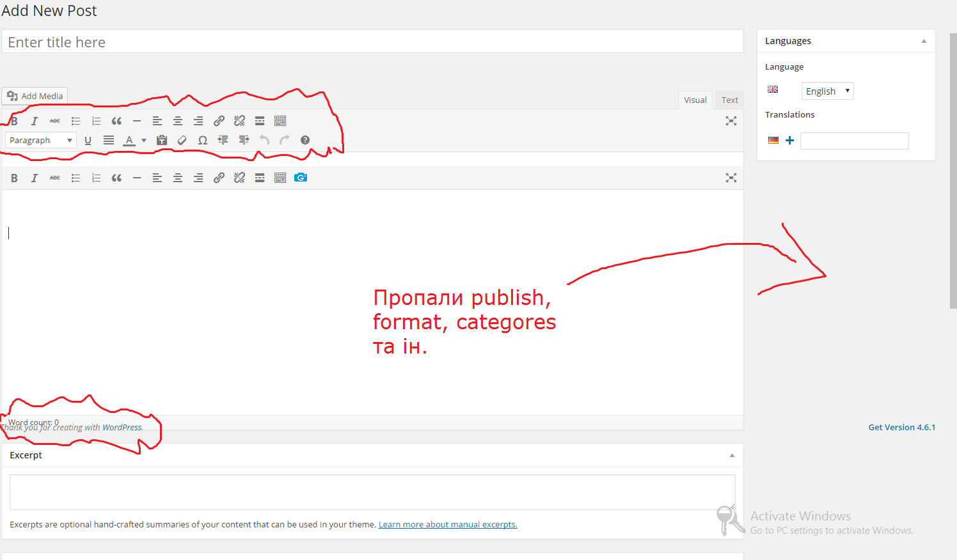Viewport: 957px width, 560px height.
Task: Clear formatting with the eraser icon
Action: coord(182,141)
